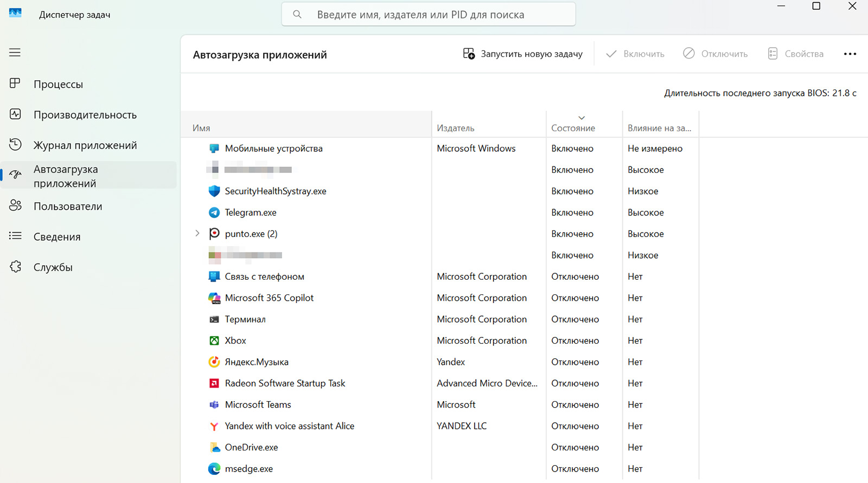
Task: Click the punto.exe icon
Action: tap(214, 234)
